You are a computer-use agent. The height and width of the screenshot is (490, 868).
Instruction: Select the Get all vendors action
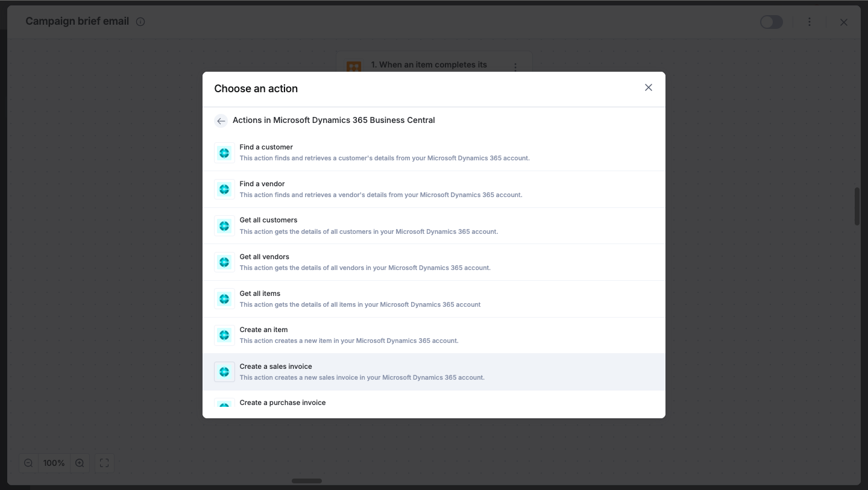click(x=434, y=262)
